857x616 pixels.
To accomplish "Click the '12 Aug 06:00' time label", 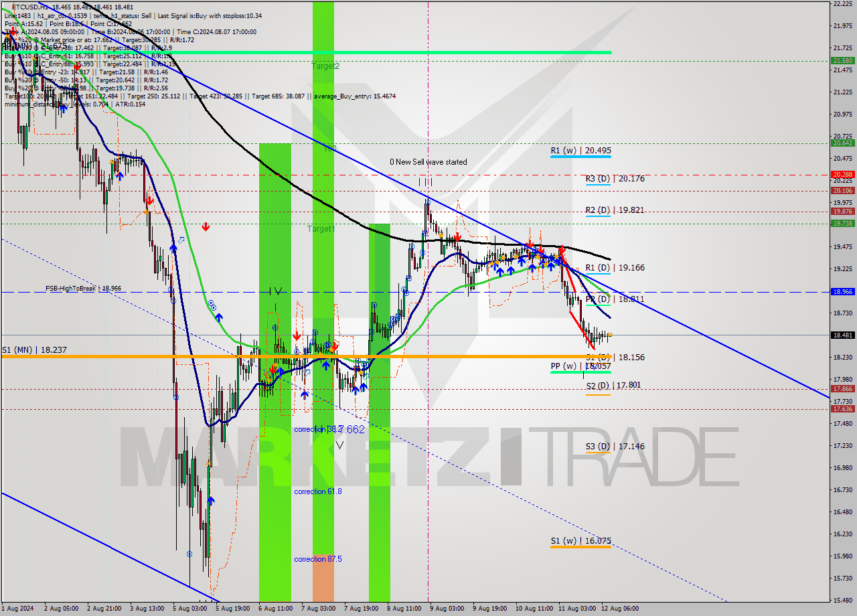I will [x=620, y=609].
